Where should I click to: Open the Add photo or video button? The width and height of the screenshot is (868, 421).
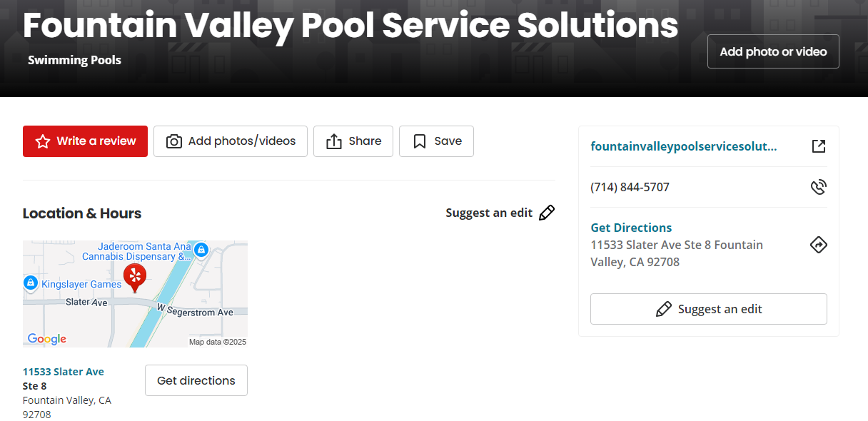pyautogui.click(x=773, y=51)
